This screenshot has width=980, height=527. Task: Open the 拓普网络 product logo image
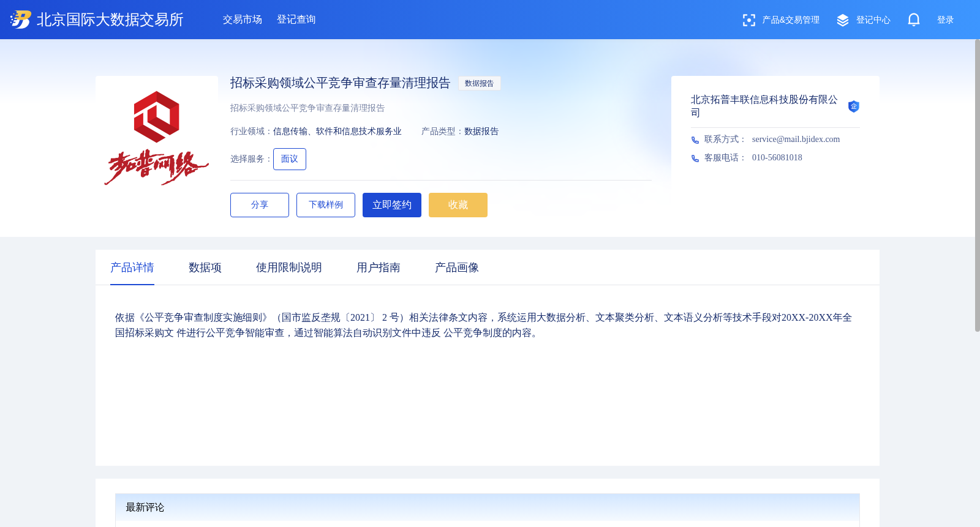click(157, 137)
